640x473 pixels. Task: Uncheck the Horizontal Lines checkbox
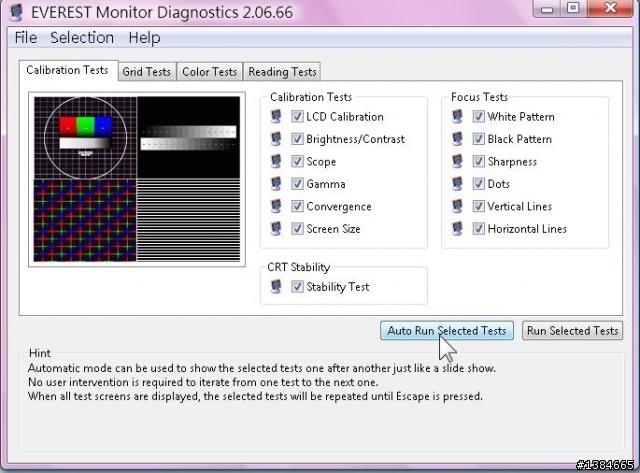(x=478, y=229)
